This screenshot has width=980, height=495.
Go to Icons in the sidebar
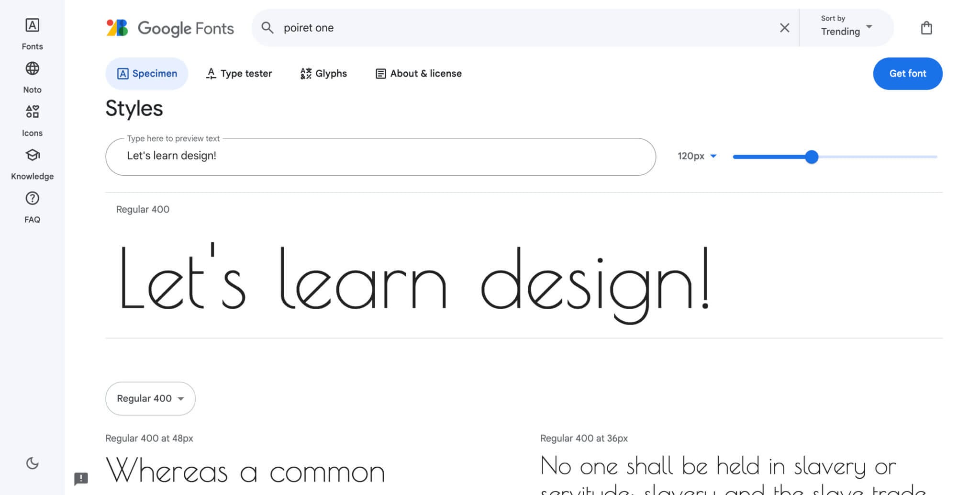(x=32, y=112)
